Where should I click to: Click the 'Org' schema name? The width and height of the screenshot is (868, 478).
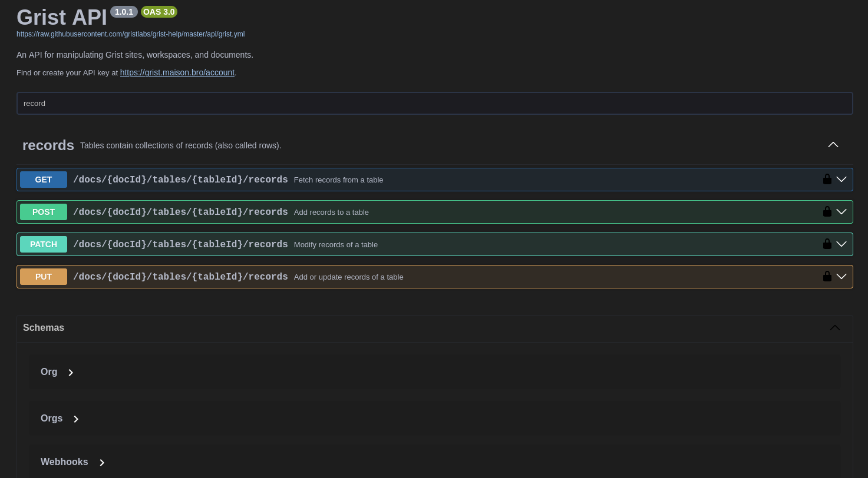coord(49,372)
